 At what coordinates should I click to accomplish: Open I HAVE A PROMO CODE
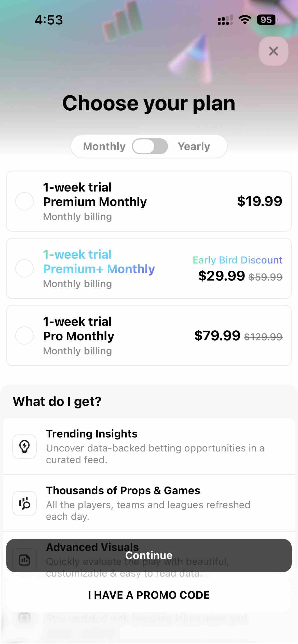(x=149, y=595)
